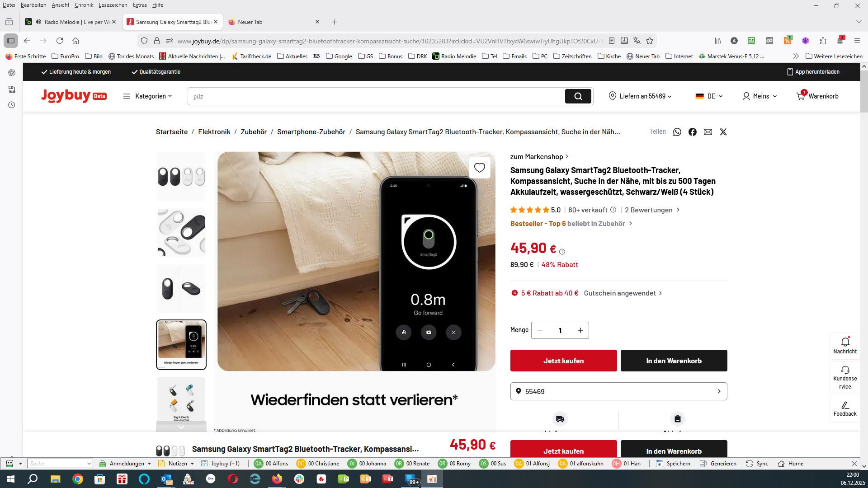This screenshot has height=488, width=868.
Task: Open Liefern an 55469 dropdown
Action: [640, 96]
